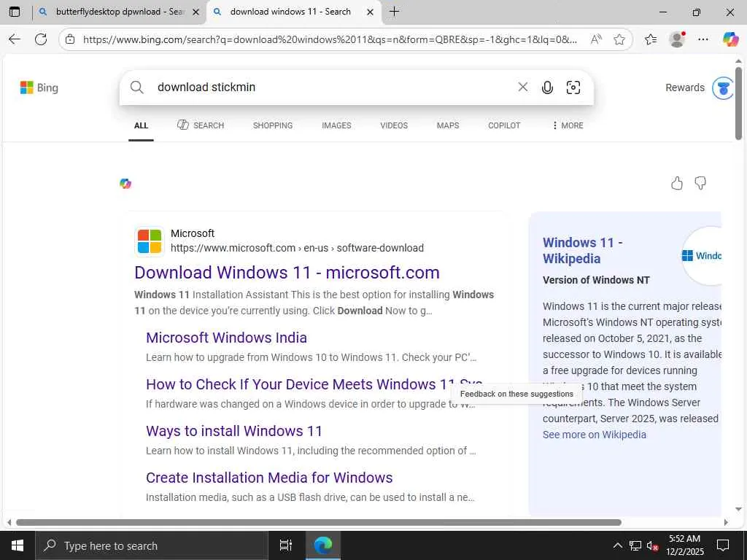Switch to the COPILOT tab

tap(504, 125)
